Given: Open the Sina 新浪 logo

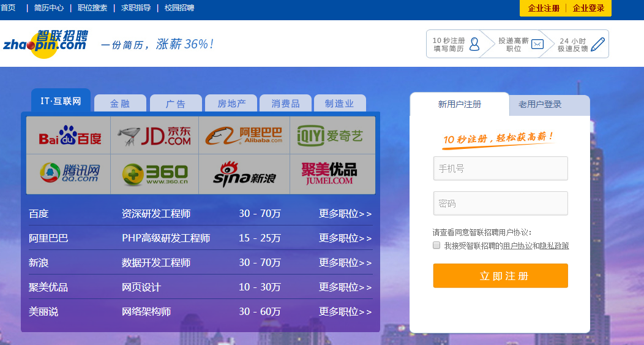Looking at the screenshot, I should [x=244, y=174].
